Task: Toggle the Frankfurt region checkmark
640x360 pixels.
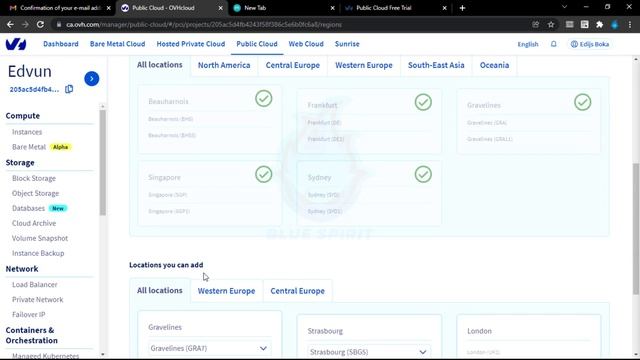Action: pos(423,102)
